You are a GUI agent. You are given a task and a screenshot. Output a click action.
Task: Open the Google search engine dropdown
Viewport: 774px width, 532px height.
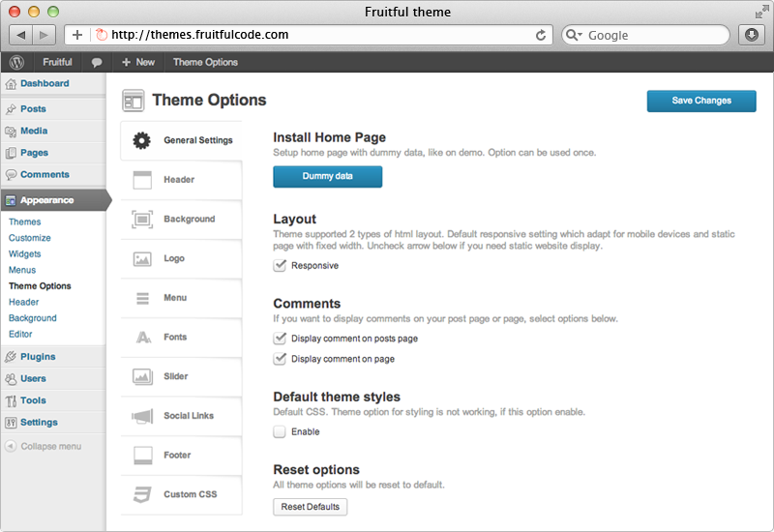tap(574, 35)
